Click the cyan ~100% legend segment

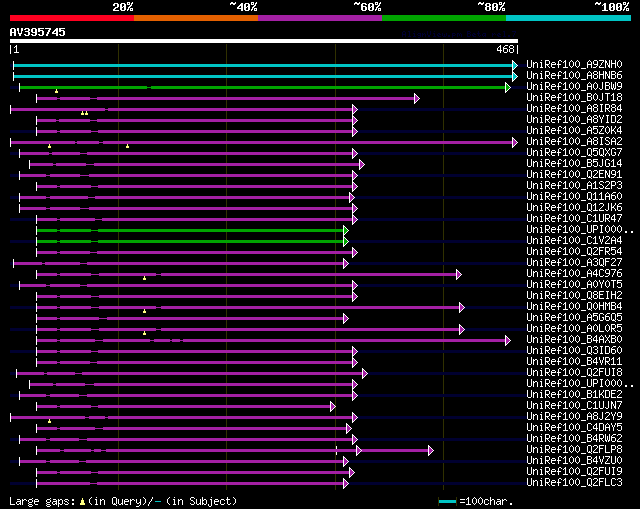click(569, 18)
